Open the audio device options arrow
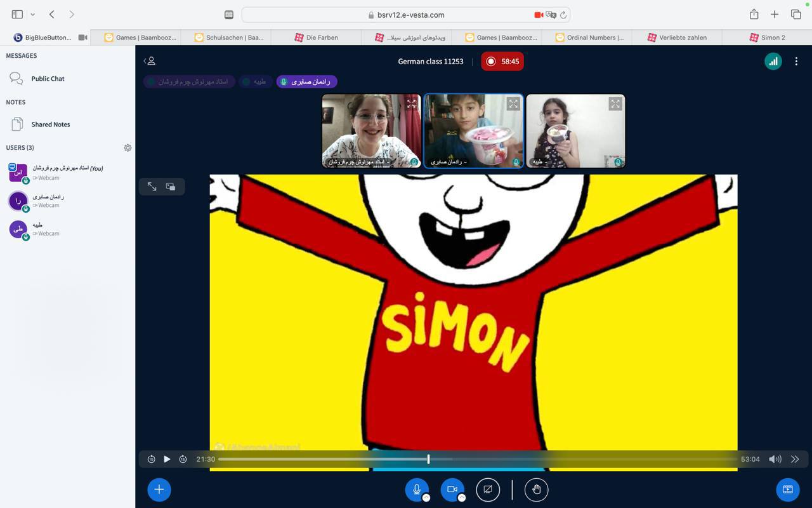The width and height of the screenshot is (812, 508). pos(426,498)
